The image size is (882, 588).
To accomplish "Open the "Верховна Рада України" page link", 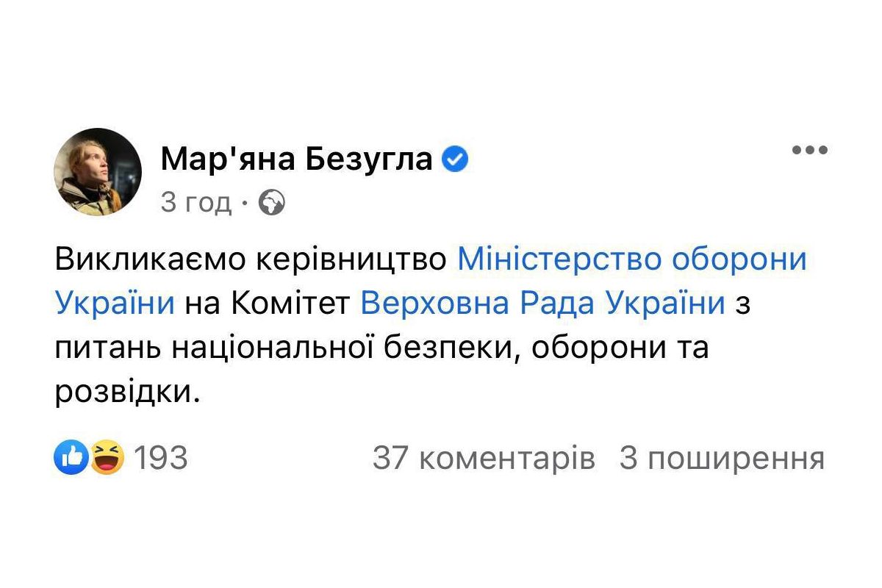I will click(x=542, y=304).
